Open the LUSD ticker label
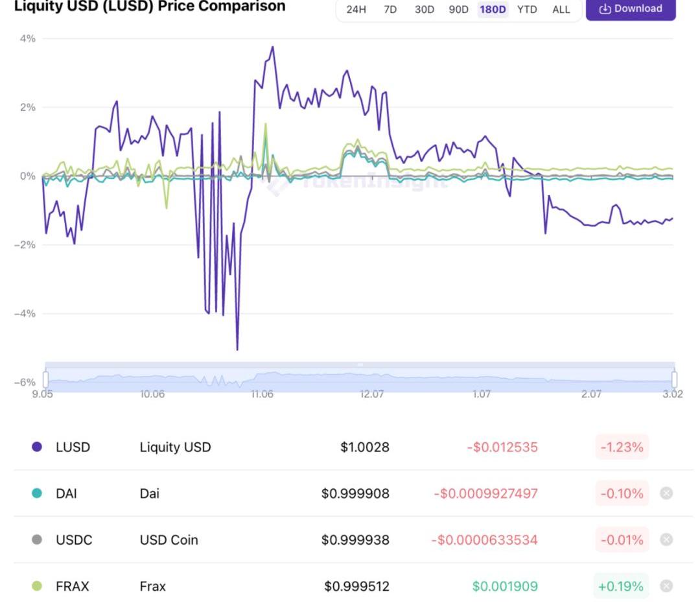Image resolution: width=700 pixels, height=605 pixels. 73,447
